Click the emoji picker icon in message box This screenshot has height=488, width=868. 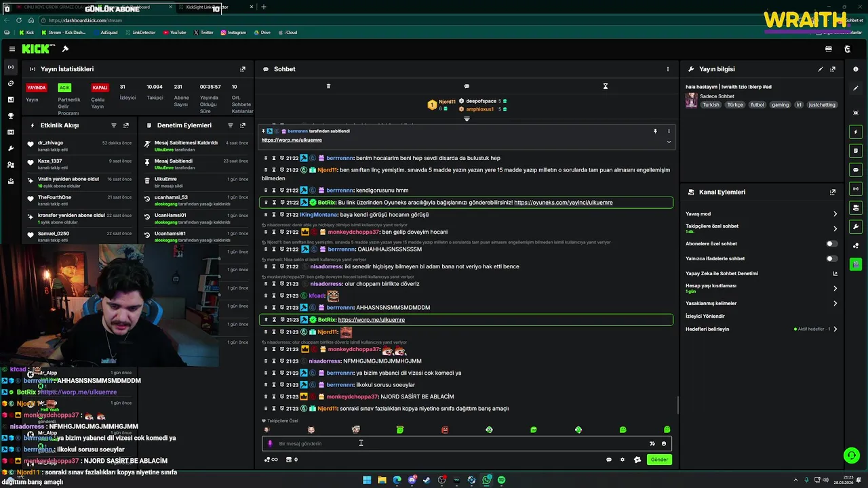(x=664, y=443)
